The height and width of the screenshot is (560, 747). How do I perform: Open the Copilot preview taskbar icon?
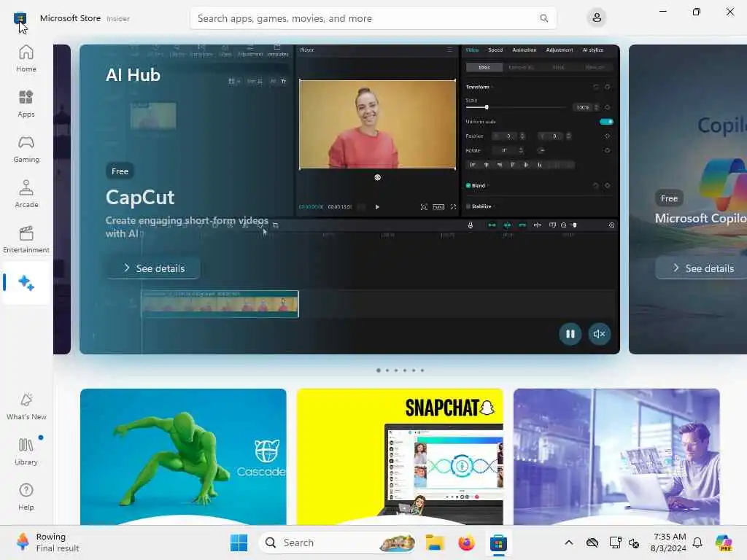[724, 542]
